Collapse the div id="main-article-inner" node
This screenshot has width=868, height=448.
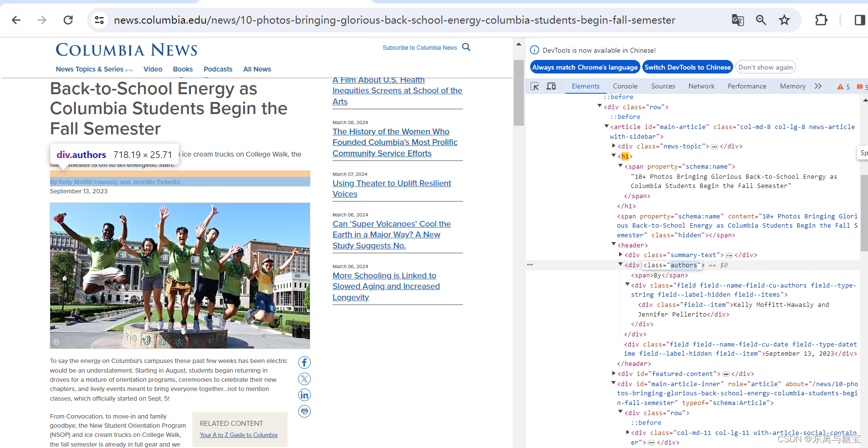[614, 383]
